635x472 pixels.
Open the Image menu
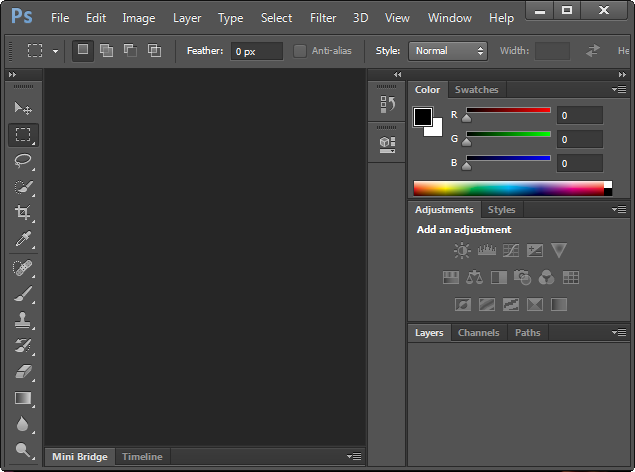tap(139, 18)
